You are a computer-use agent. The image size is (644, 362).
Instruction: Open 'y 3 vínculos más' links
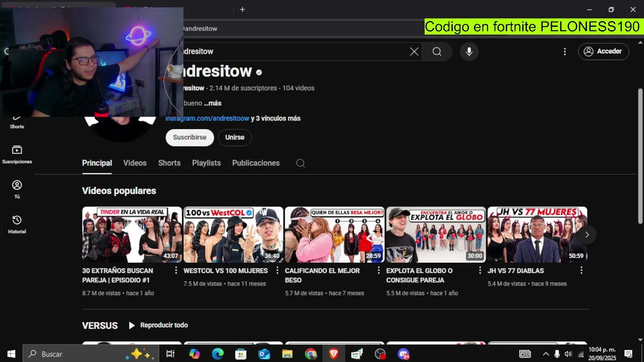(276, 119)
